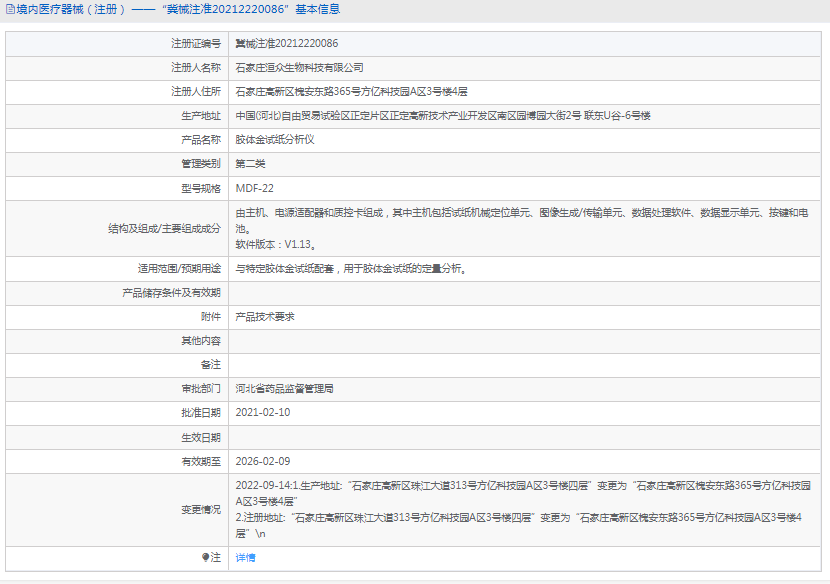The width and height of the screenshot is (830, 584).
Task: Click the 软件版本：V1.13 line
Action: tap(276, 245)
